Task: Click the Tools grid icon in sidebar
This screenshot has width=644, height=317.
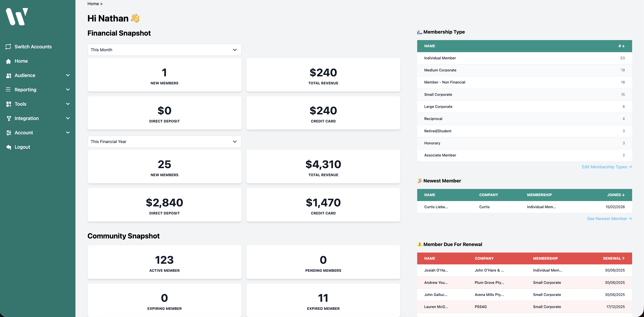Action: (8, 104)
